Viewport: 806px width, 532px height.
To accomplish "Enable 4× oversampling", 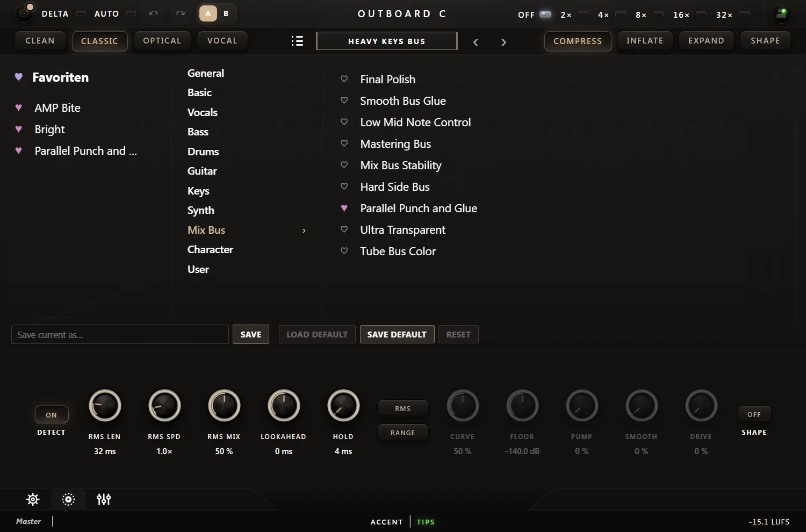I will coord(621,15).
